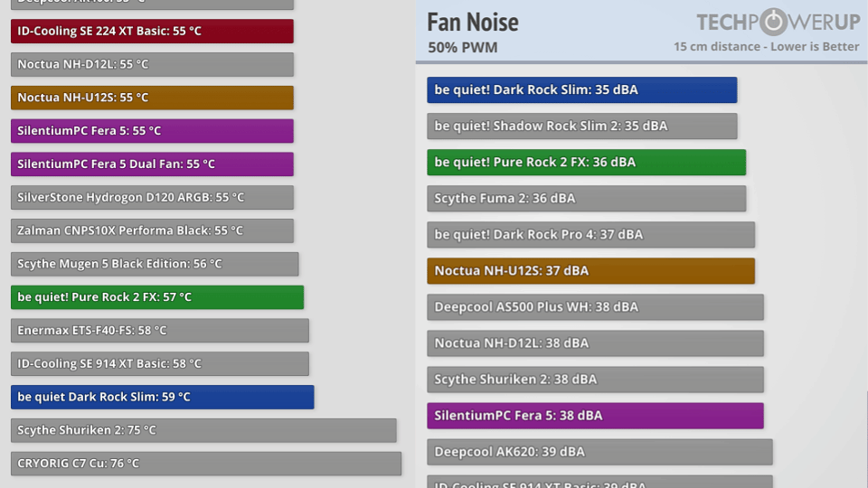The width and height of the screenshot is (868, 488).
Task: Click the be quiet! Shadow Rock Slim 2 bar
Action: pyautogui.click(x=581, y=127)
